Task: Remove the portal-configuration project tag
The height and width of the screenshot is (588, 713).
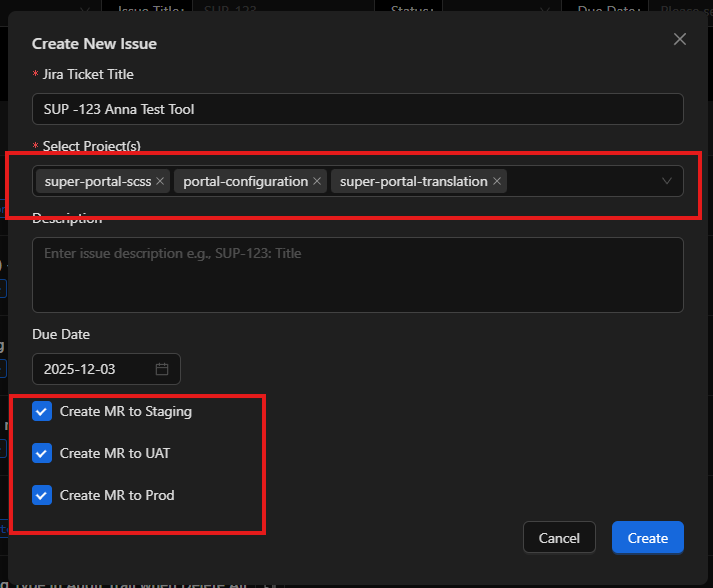Action: pos(317,181)
